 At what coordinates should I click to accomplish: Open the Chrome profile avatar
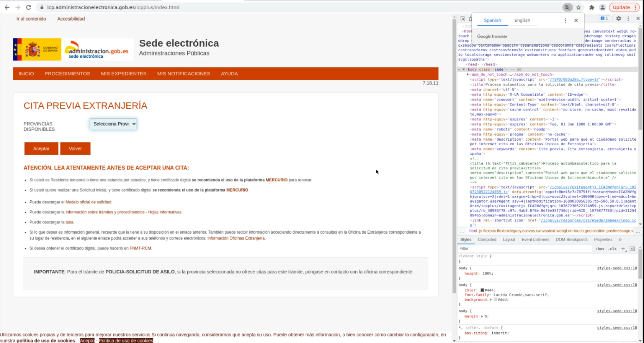[x=602, y=7]
